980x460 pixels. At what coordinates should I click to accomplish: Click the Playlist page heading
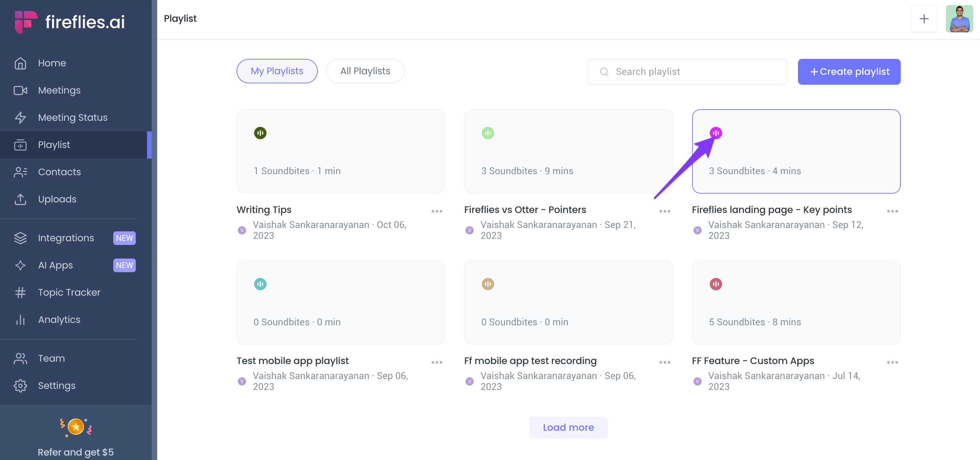click(180, 18)
